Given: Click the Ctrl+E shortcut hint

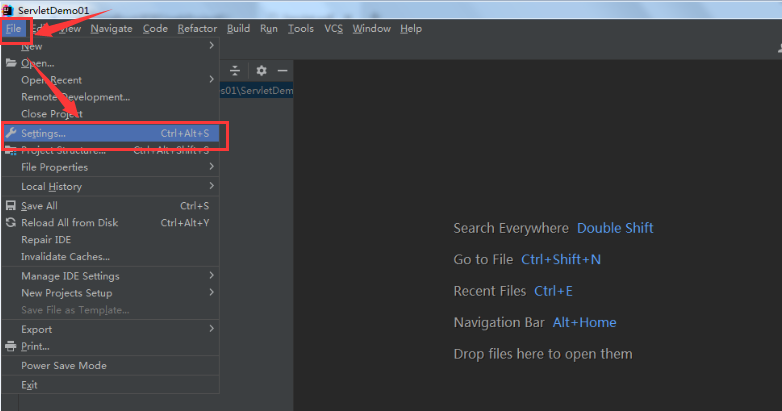Looking at the screenshot, I should 553,291.
